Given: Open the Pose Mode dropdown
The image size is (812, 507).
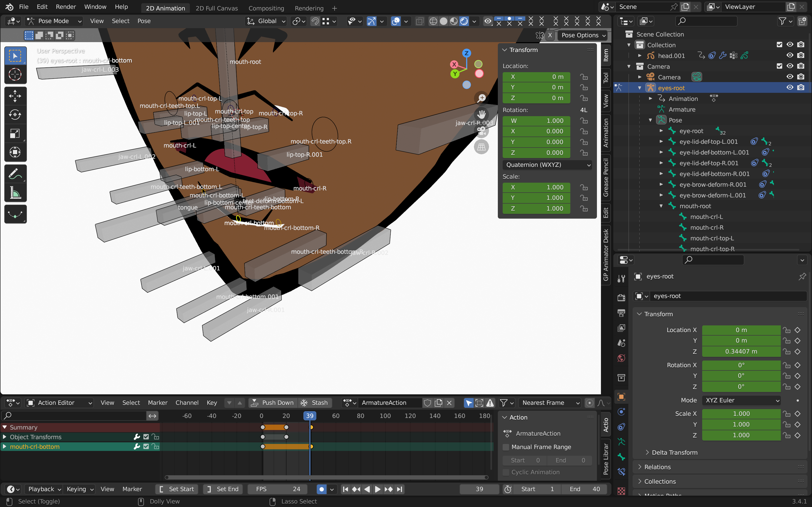Looking at the screenshot, I should 54,21.
